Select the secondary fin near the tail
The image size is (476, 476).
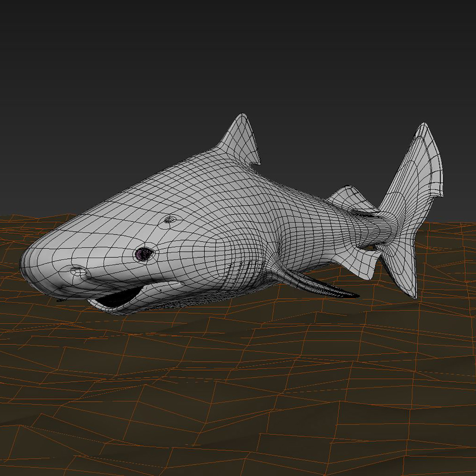(x=349, y=194)
